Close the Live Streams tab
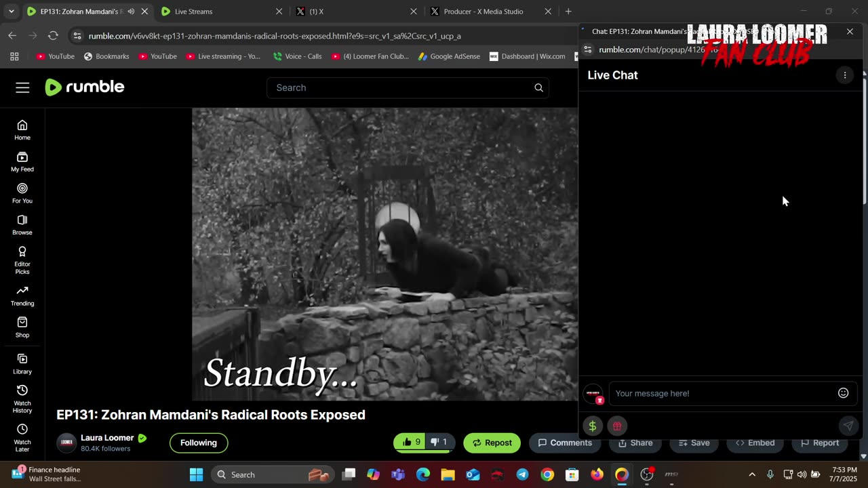The height and width of the screenshot is (488, 868). point(279,12)
